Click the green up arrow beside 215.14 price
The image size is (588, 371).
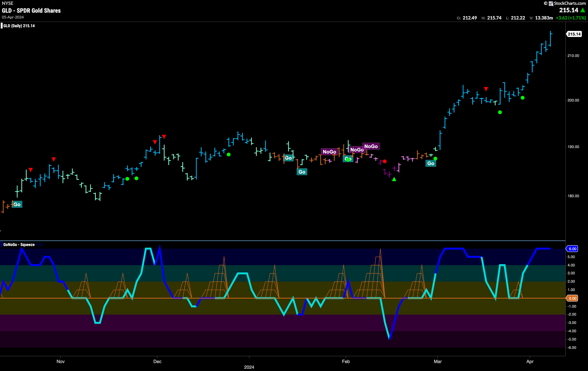tap(583, 10)
